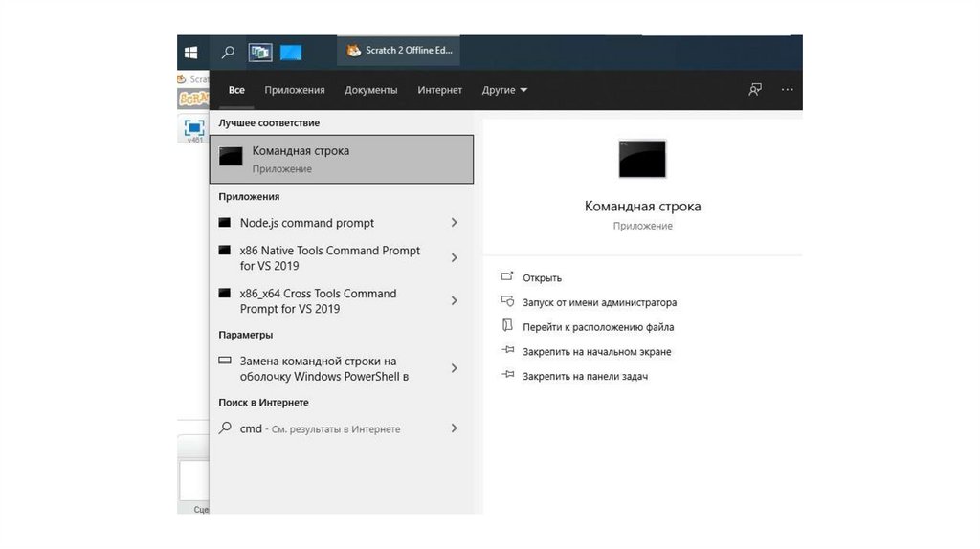The width and height of the screenshot is (980, 549).
Task: Click the Scratch logo in background window
Action: (192, 99)
